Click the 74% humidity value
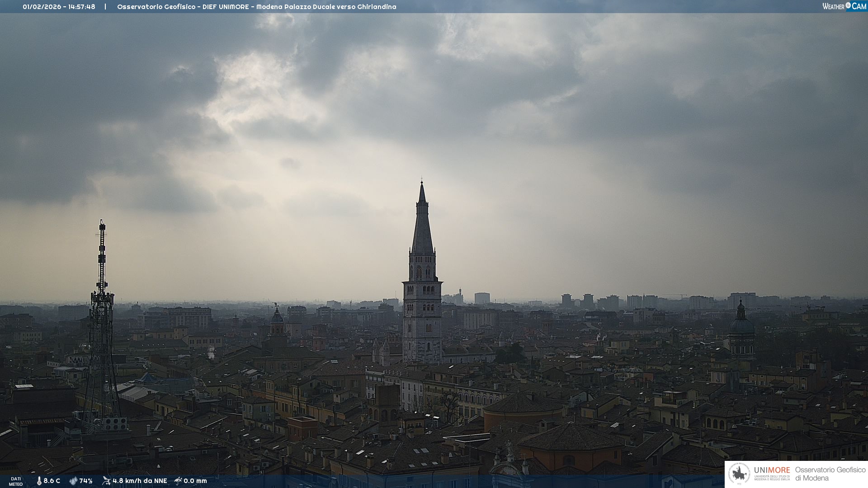868x488 pixels. click(86, 481)
